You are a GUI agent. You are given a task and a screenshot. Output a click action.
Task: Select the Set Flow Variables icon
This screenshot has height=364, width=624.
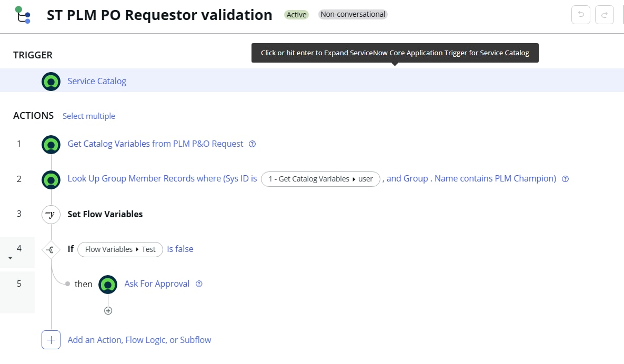click(x=51, y=214)
